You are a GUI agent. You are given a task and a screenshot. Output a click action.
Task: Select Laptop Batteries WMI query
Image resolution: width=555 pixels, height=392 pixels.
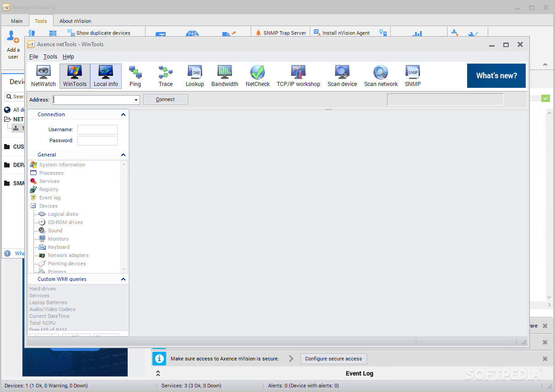[48, 302]
